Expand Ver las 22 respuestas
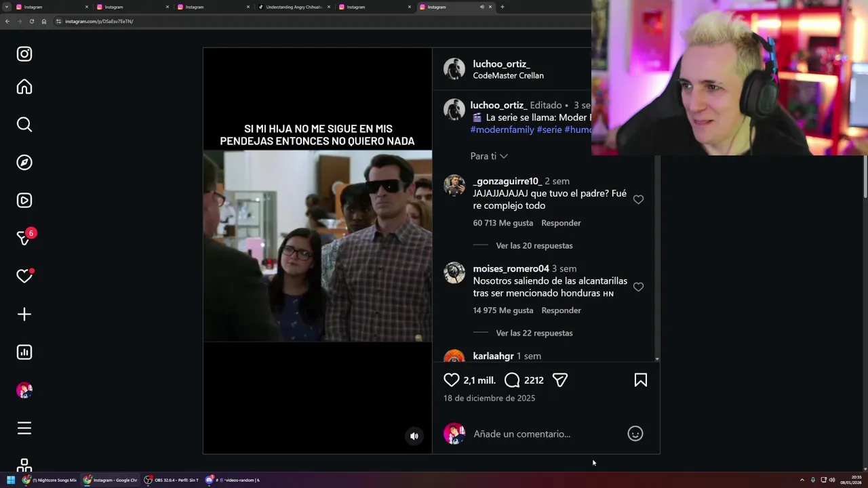 coord(534,333)
